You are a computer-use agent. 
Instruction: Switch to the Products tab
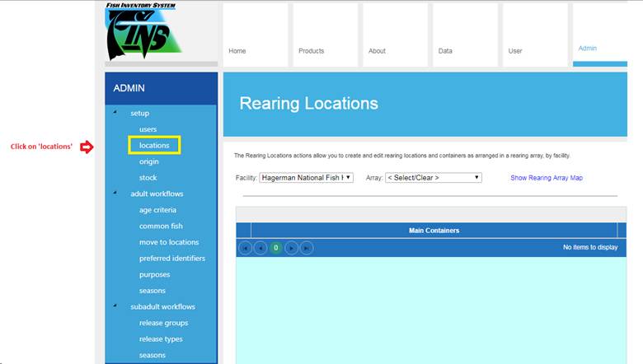[324, 35]
